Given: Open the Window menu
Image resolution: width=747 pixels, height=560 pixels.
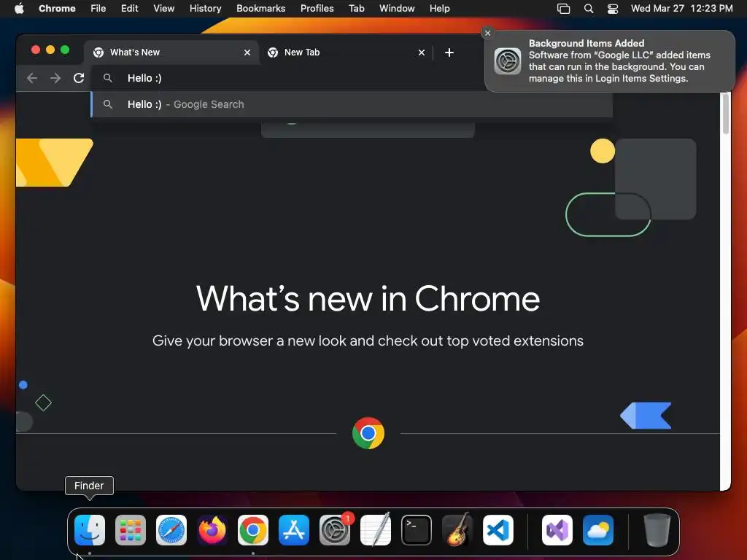Looking at the screenshot, I should 397,9.
